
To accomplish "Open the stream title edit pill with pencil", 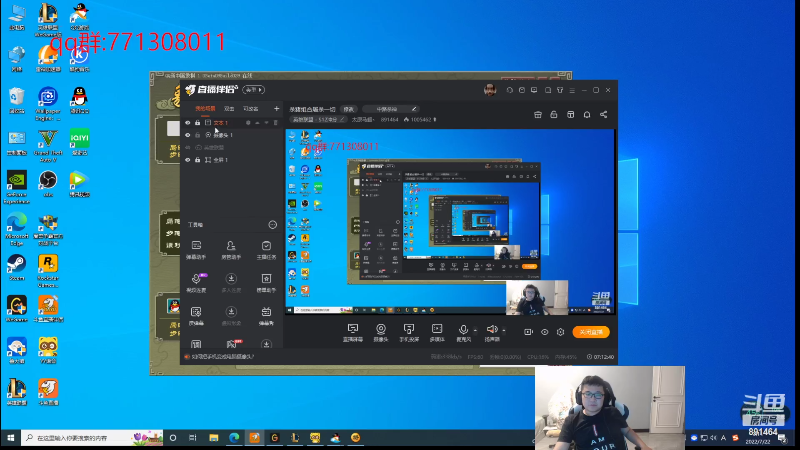I will [x=391, y=109].
